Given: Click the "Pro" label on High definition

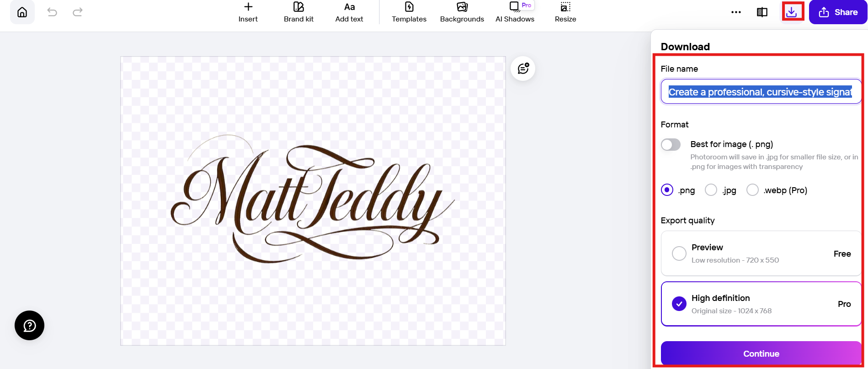Looking at the screenshot, I should pos(844,304).
